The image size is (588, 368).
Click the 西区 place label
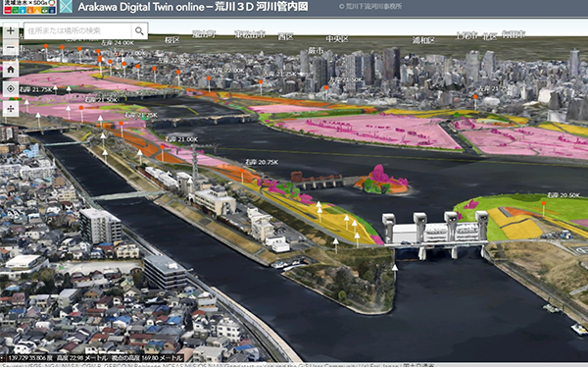[x=285, y=37]
